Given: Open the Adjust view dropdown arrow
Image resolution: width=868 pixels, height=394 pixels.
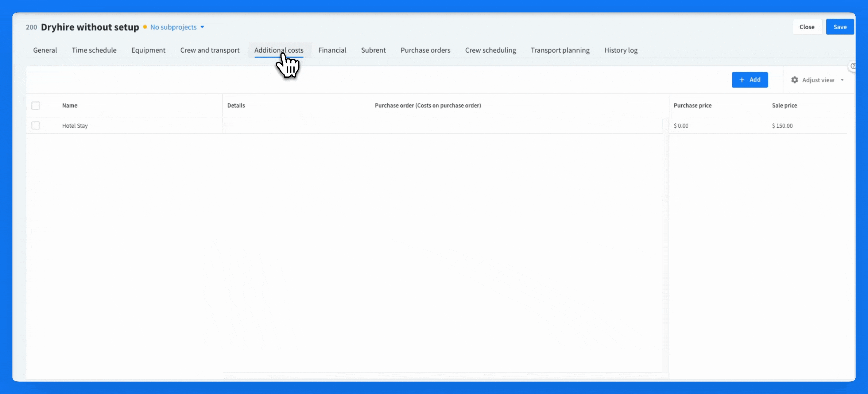Looking at the screenshot, I should click(x=842, y=80).
